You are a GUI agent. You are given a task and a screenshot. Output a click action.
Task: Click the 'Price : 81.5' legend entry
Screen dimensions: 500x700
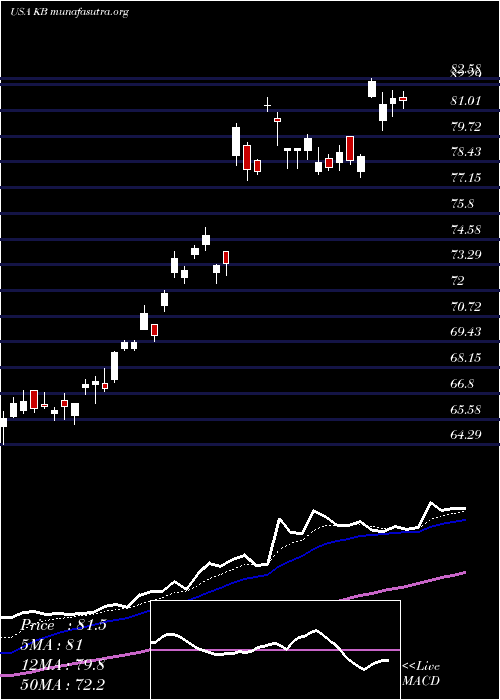pos(63,625)
